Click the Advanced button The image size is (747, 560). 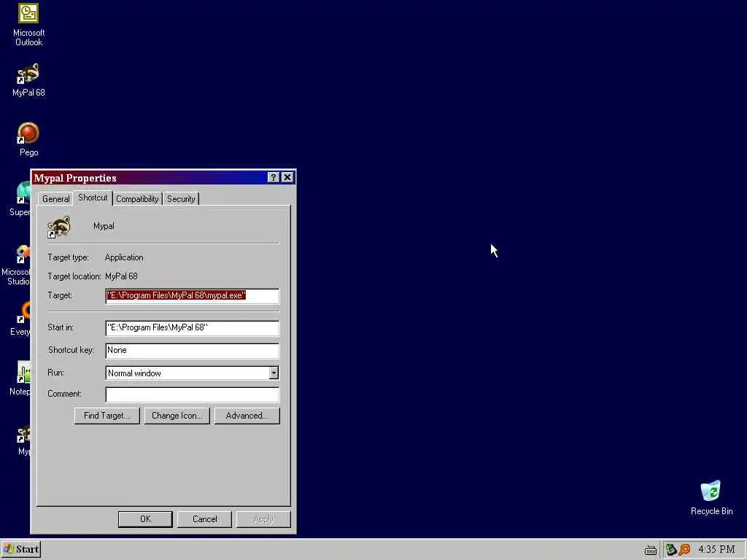[247, 416]
